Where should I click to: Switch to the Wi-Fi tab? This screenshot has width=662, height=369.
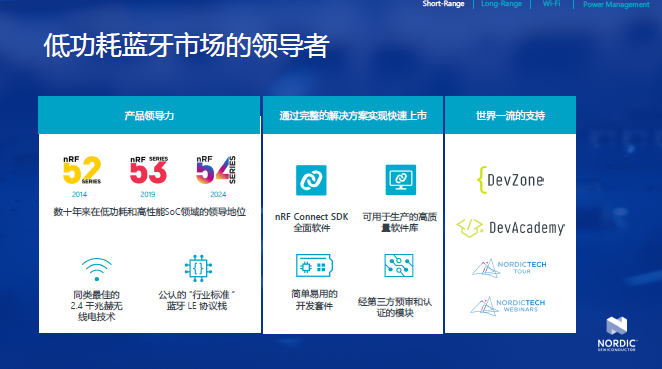pyautogui.click(x=551, y=4)
